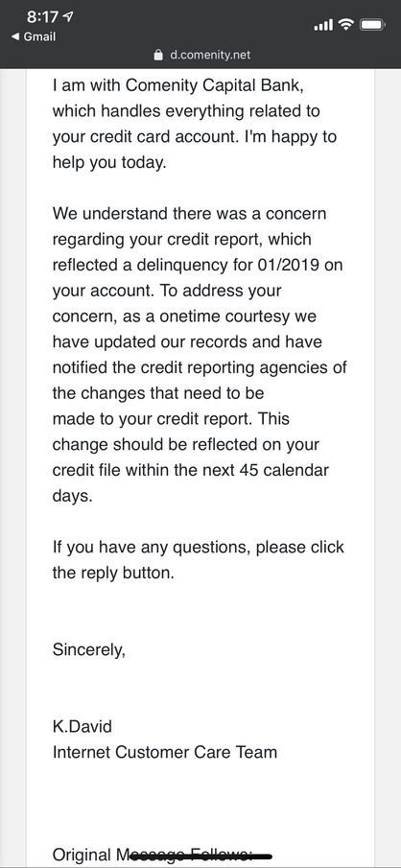Tap the "please click the reply button" line

(199, 560)
